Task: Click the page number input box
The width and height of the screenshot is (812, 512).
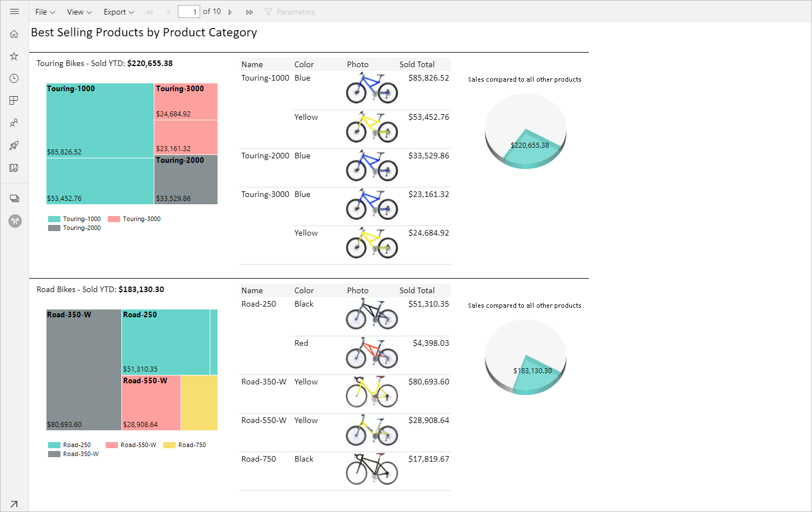Action: click(189, 12)
